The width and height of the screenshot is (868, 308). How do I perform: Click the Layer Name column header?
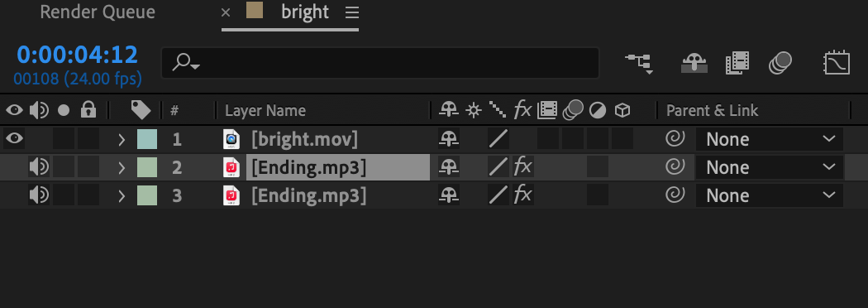(265, 110)
